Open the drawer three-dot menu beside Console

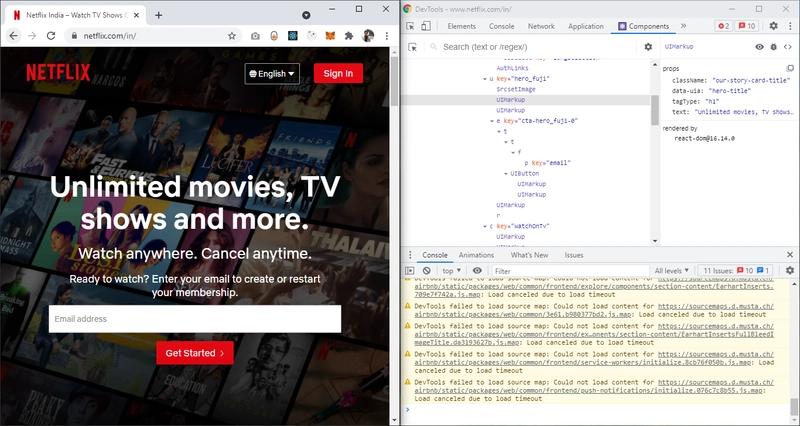click(410, 255)
